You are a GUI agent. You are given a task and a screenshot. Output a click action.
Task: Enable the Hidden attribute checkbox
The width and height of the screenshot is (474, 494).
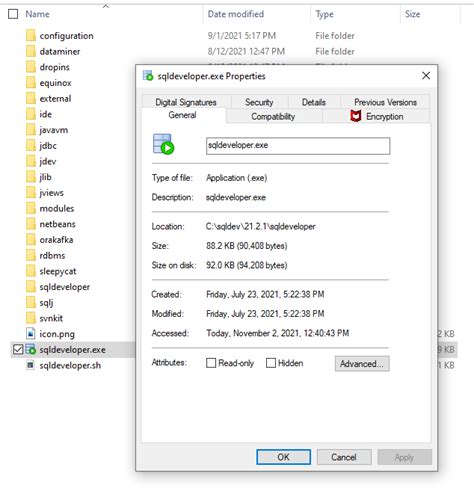tap(271, 363)
